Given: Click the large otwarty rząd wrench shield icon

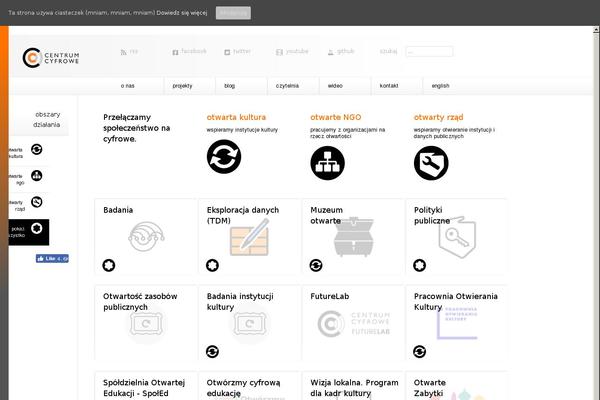Looking at the screenshot, I should coord(431,163).
